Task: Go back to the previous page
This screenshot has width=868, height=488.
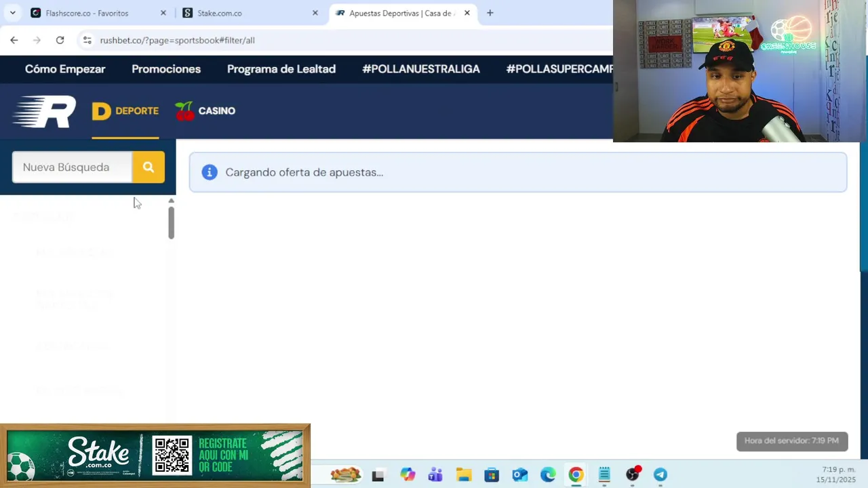Action: pyautogui.click(x=14, y=40)
